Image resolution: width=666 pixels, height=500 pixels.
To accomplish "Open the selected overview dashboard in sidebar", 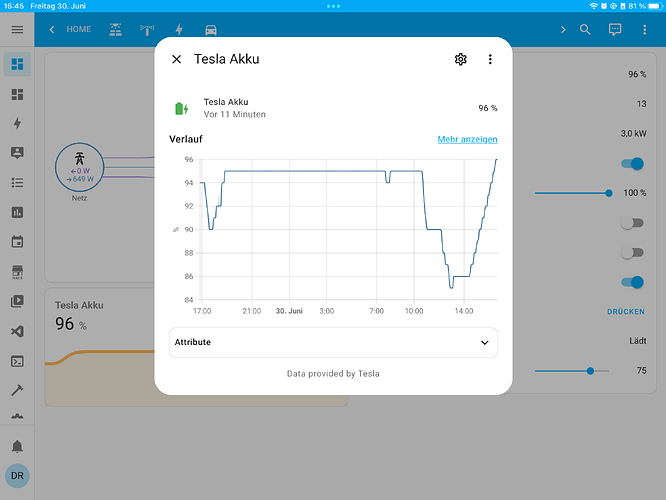I will coord(17,64).
